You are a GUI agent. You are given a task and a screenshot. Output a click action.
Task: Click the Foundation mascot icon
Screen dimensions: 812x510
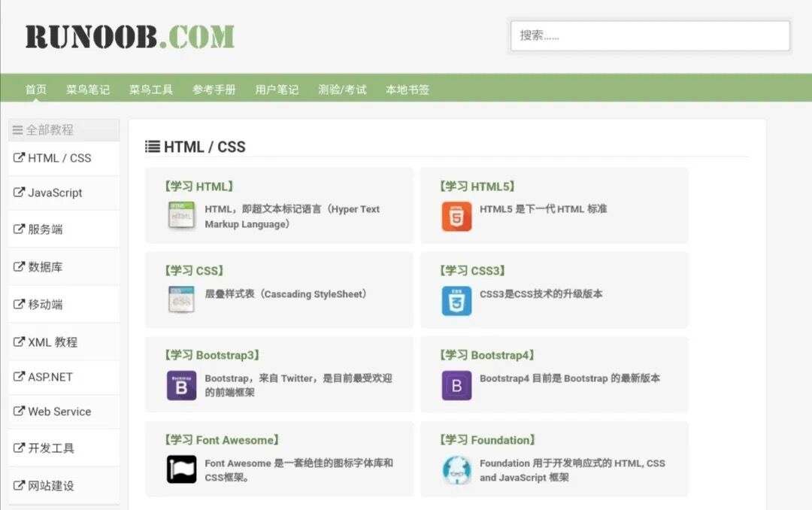pos(456,469)
